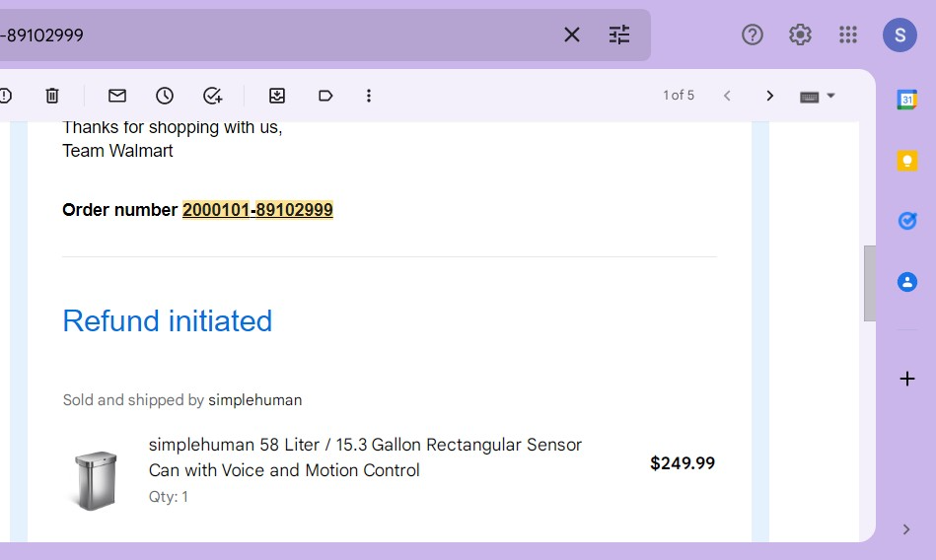
Task: Get add-ons with the plus icon
Action: click(x=907, y=379)
